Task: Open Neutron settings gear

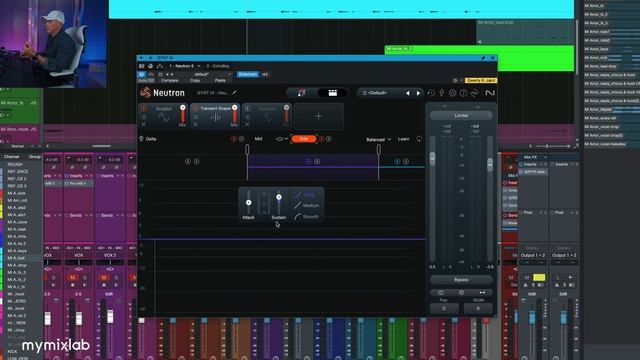Action: tap(452, 93)
